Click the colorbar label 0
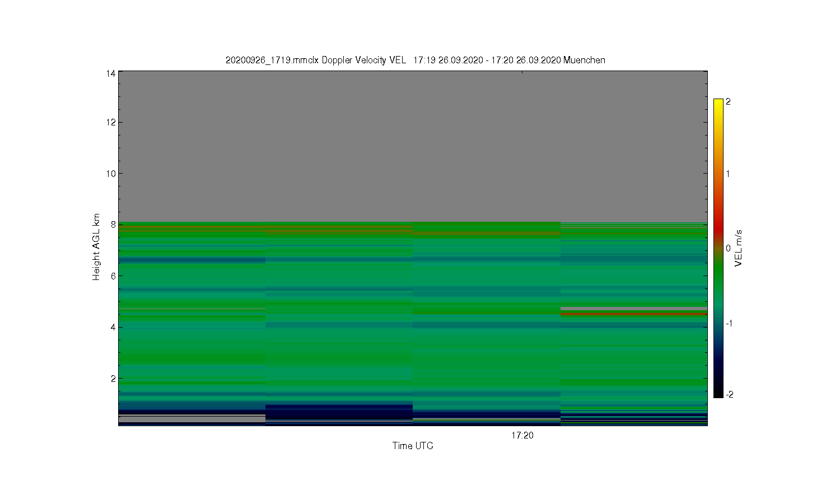Viewport: 840px width, 504px height. point(728,248)
